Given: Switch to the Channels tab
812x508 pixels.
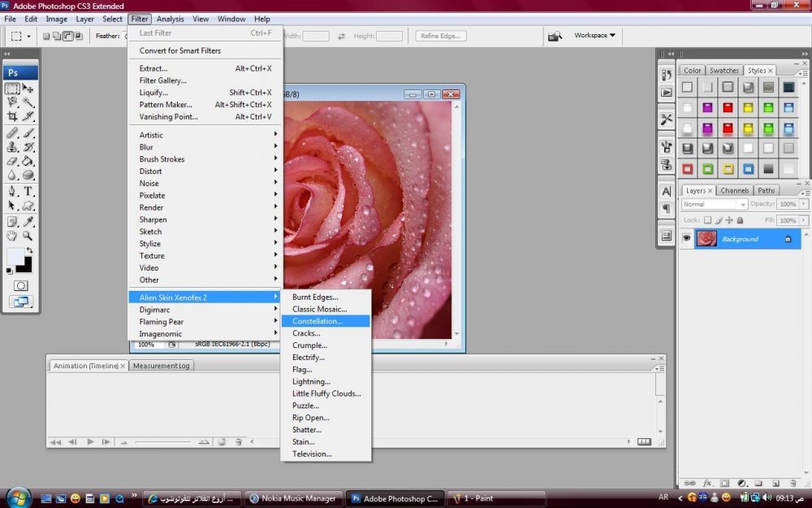Looking at the screenshot, I should (x=734, y=190).
